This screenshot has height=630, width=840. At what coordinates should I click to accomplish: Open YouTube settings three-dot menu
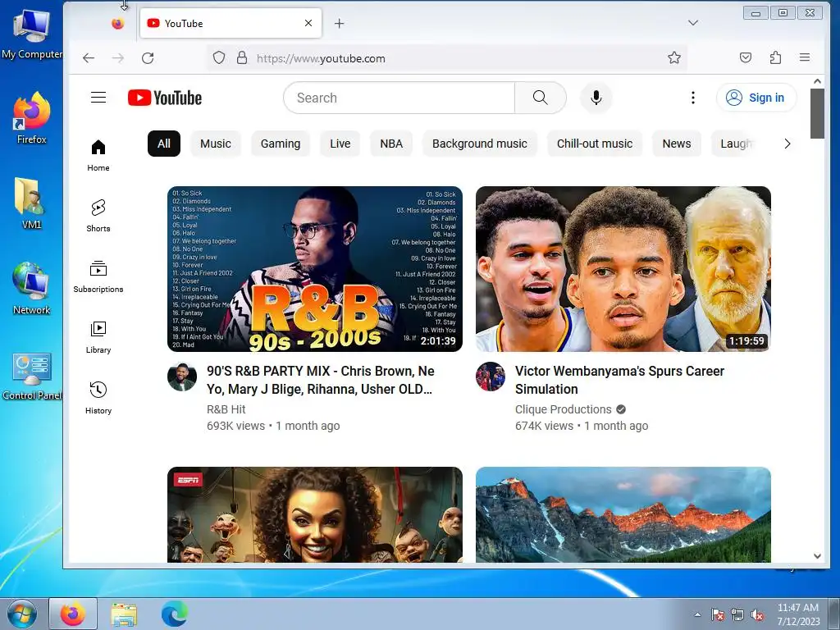[x=692, y=98]
